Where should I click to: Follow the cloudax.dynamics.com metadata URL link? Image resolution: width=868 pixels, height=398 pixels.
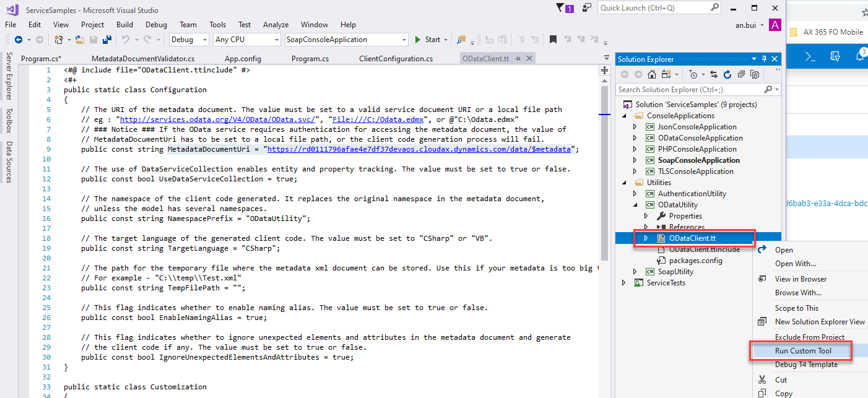click(x=420, y=149)
